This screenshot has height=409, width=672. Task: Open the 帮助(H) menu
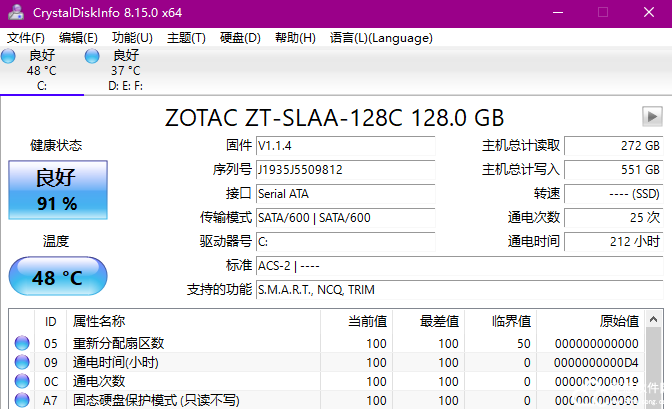tap(295, 38)
